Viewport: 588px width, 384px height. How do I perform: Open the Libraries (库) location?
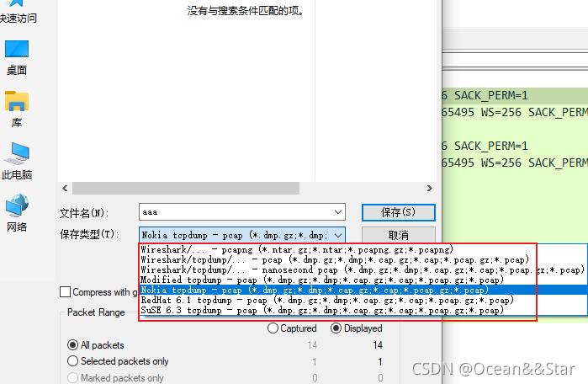17,109
